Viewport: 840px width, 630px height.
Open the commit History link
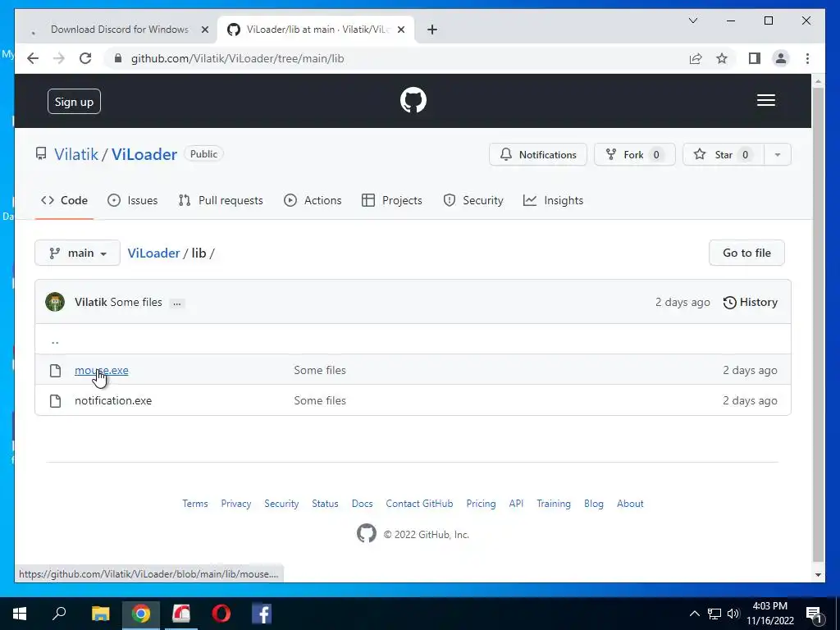(750, 302)
